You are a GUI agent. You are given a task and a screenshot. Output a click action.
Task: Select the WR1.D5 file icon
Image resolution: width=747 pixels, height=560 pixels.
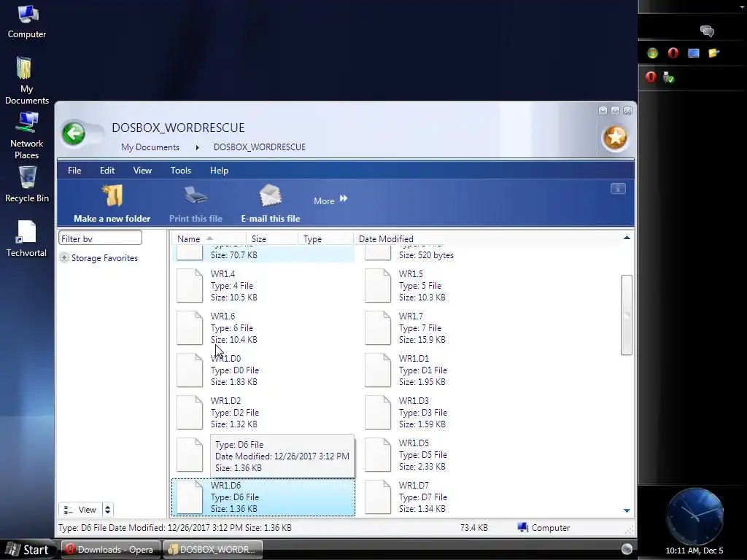click(x=378, y=455)
